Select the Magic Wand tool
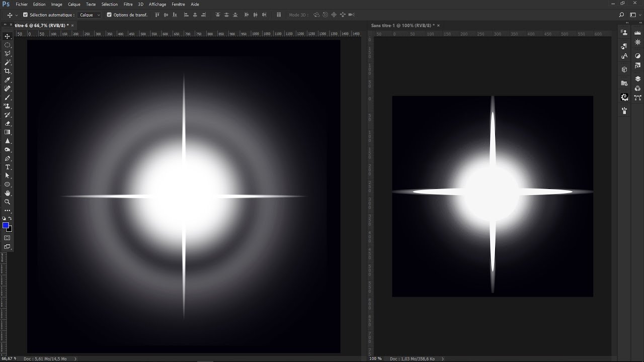The image size is (644, 362). tap(8, 62)
